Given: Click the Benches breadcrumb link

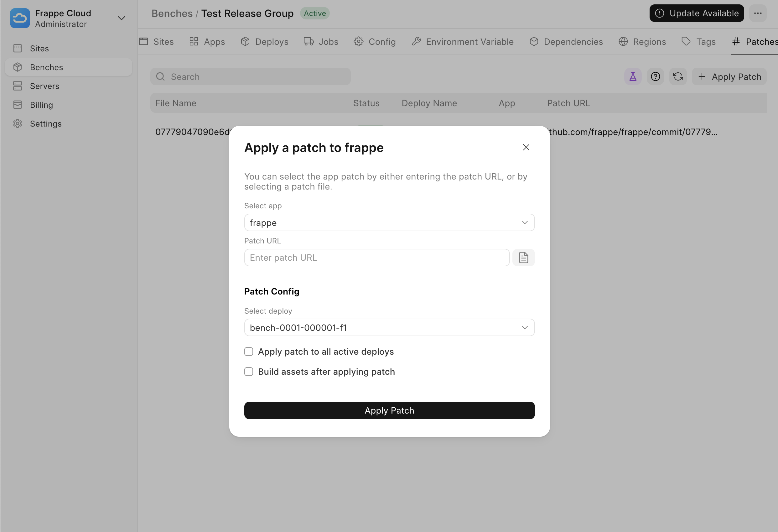Looking at the screenshot, I should pos(172,13).
